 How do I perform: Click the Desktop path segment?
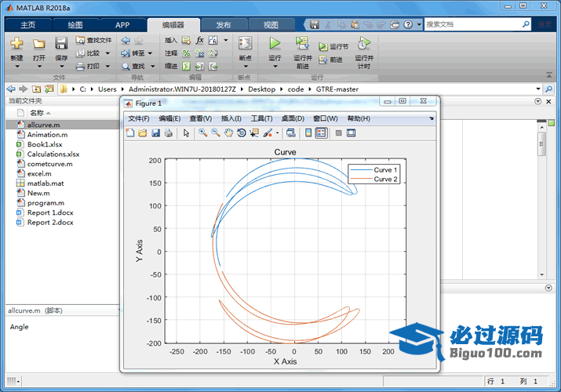(261, 89)
